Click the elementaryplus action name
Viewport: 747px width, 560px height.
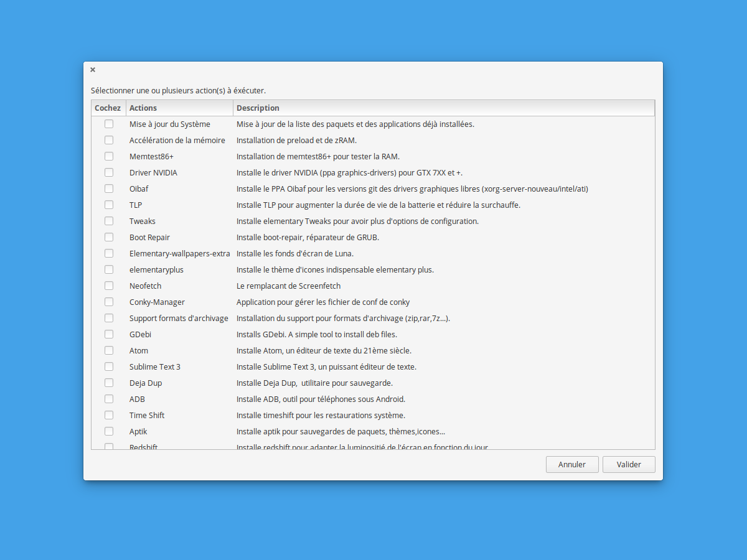click(156, 269)
